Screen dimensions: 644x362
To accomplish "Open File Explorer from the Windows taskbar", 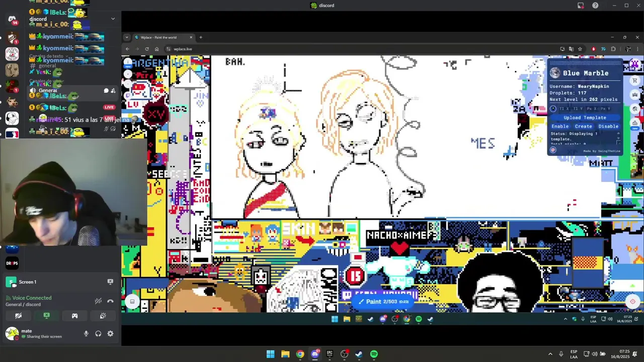I will click(285, 354).
